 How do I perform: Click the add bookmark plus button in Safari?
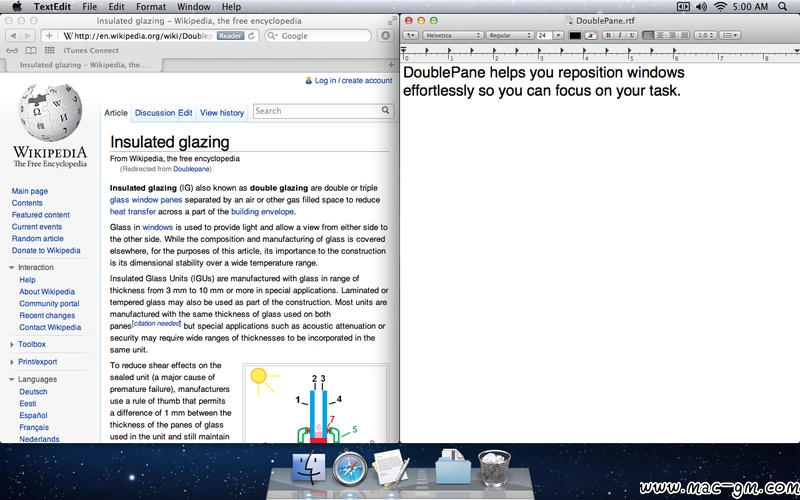click(x=49, y=36)
